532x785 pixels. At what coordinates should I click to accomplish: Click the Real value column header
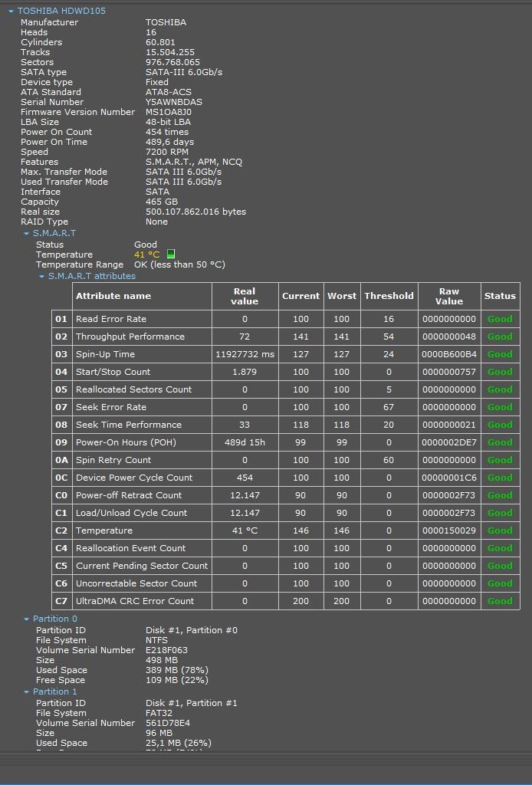click(245, 296)
